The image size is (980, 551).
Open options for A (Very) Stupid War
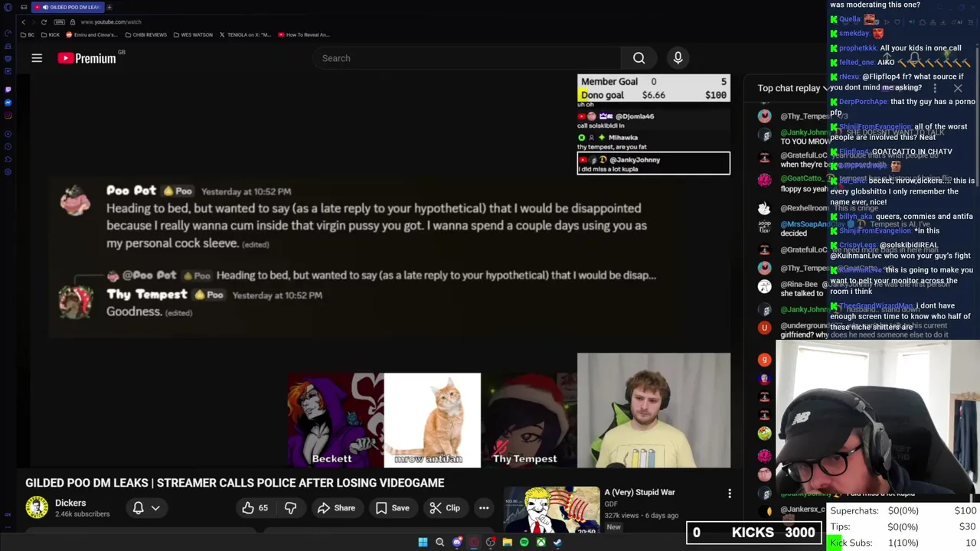point(730,494)
